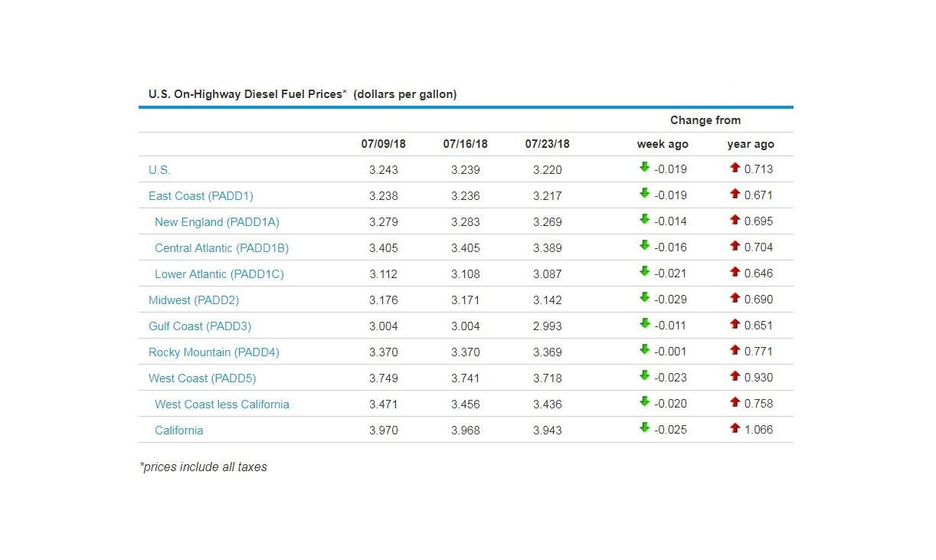Click the West Coast less California link
Image resolution: width=936 pixels, height=560 pixels.
pyautogui.click(x=221, y=404)
